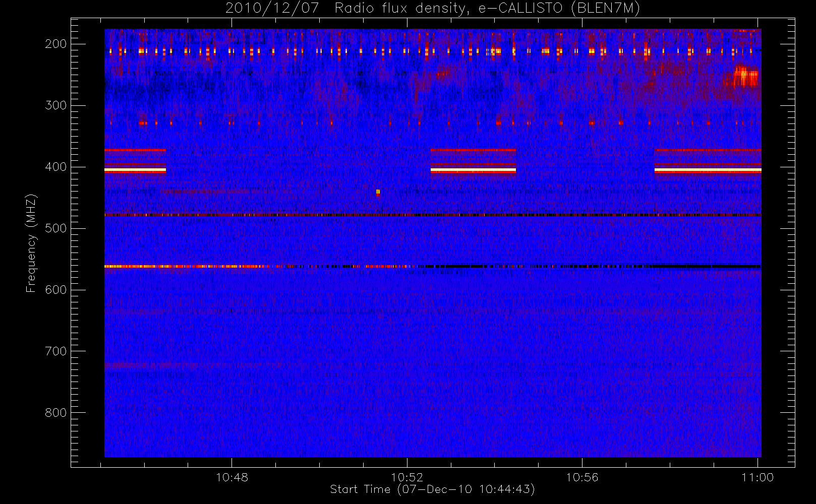816x504 pixels.
Task: Select the 10:48 time tick label
Action: (232, 477)
